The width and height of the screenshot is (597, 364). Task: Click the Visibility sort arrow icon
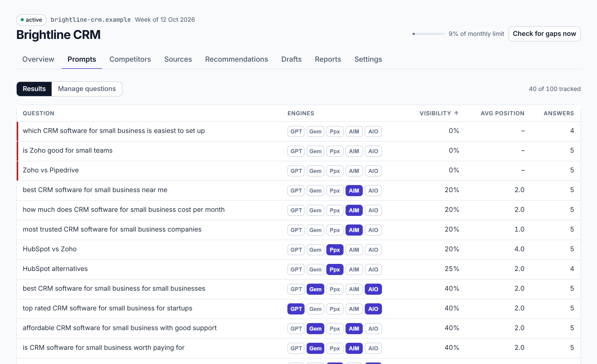click(x=456, y=113)
